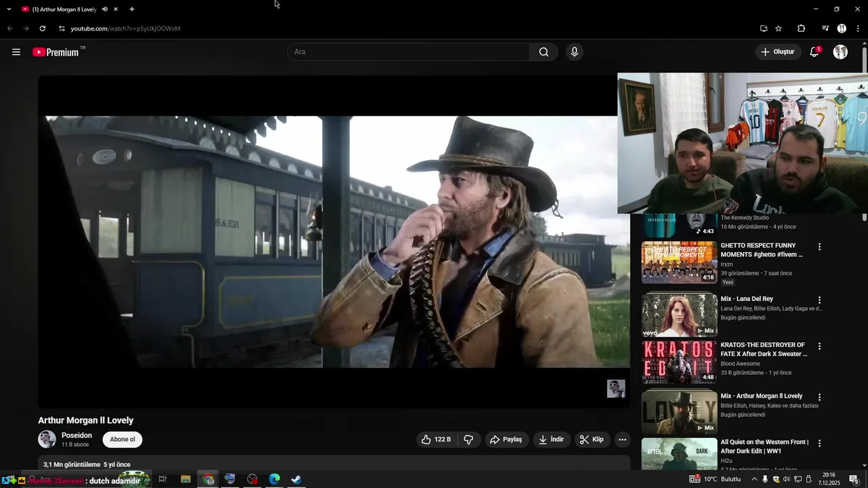Focus the Ara search field
Screen dimensions: 868x488
point(409,52)
